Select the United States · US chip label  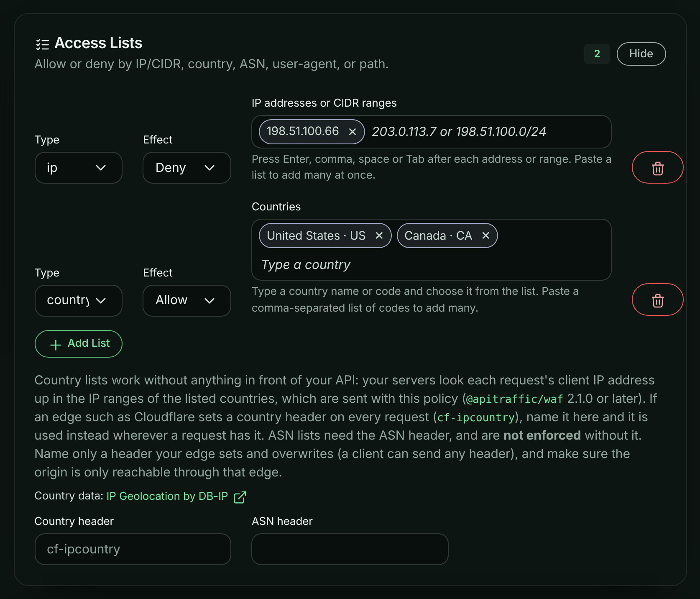(x=316, y=236)
